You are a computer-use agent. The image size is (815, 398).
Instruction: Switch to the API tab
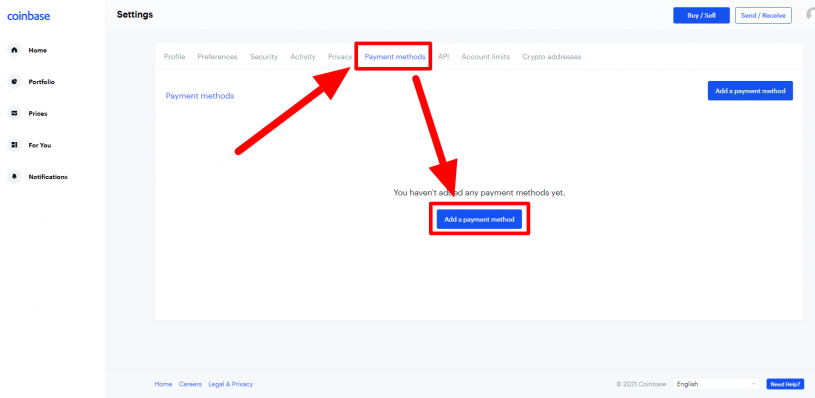point(443,57)
